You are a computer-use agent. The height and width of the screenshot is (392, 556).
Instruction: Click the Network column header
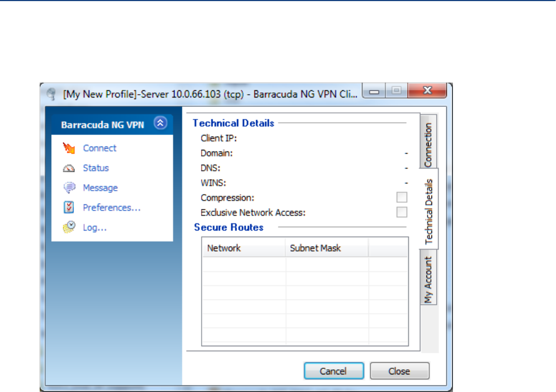pos(244,248)
